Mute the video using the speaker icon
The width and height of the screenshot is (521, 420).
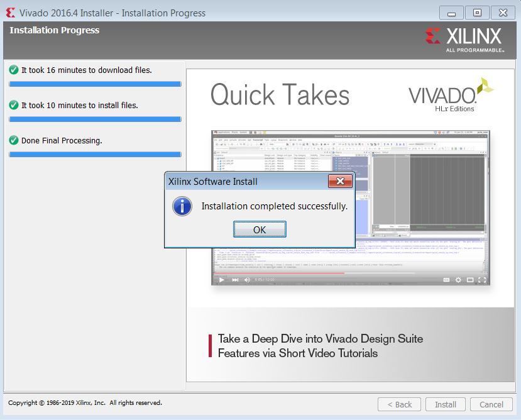[x=247, y=280]
